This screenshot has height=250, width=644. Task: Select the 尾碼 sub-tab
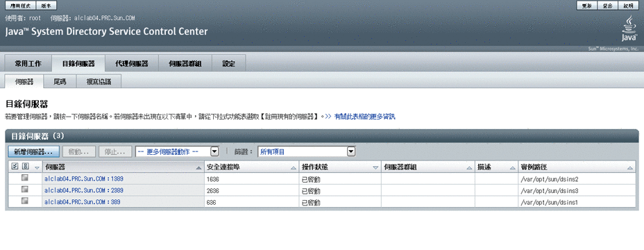tap(60, 81)
